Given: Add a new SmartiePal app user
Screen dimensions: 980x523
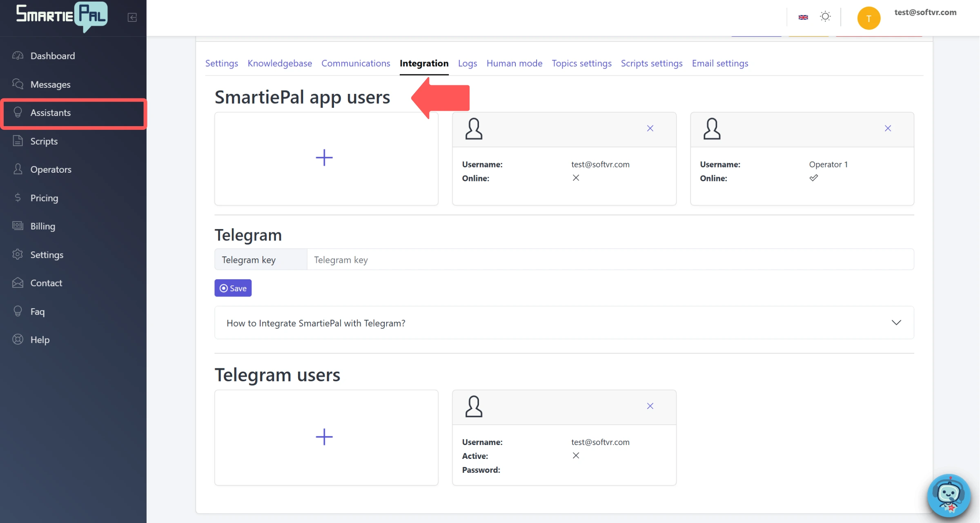Looking at the screenshot, I should point(324,158).
